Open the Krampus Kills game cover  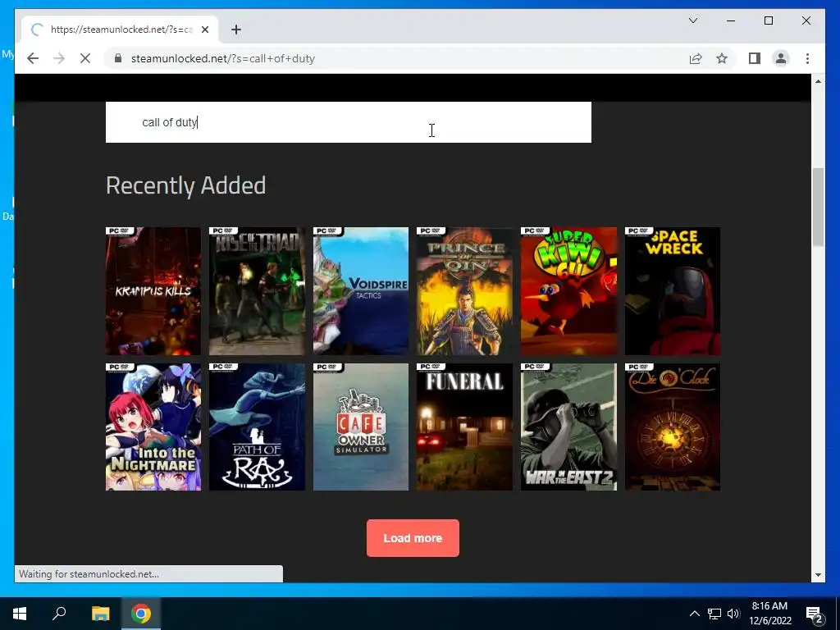(153, 291)
